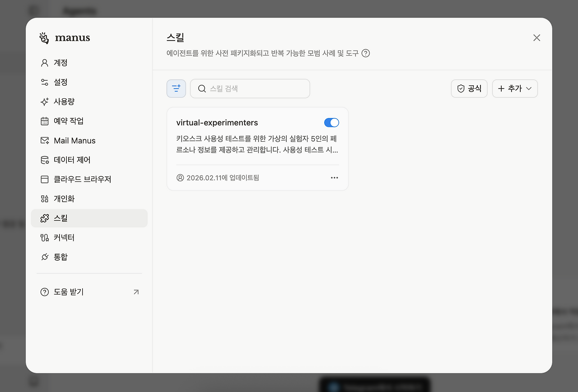Click the filter icon button
578x392 pixels.
(x=176, y=88)
